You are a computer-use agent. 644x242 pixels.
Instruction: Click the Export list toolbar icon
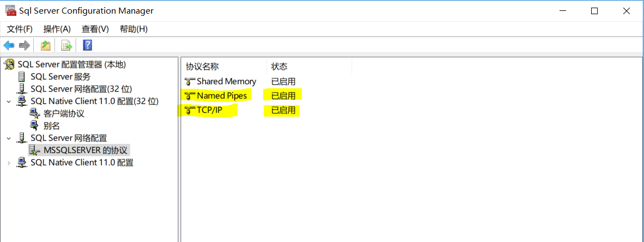point(66,45)
